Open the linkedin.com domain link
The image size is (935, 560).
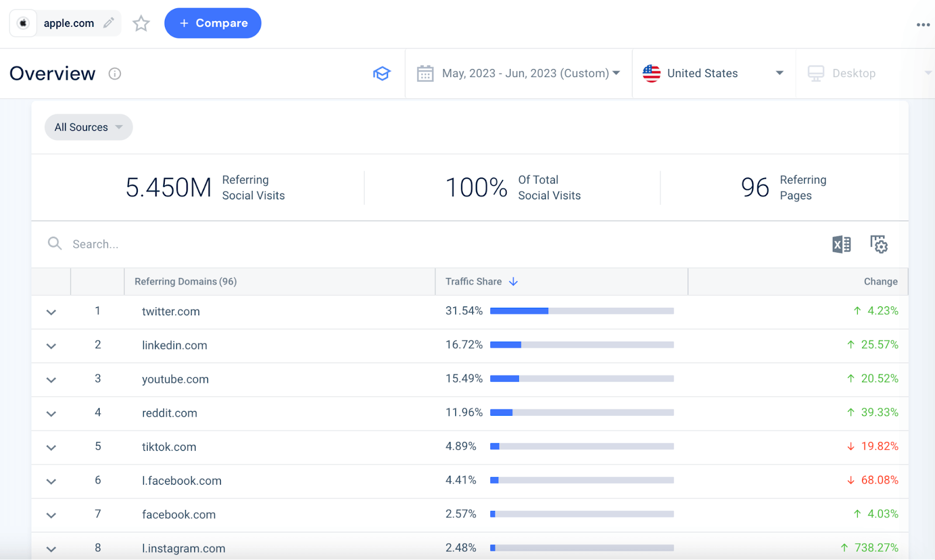click(x=174, y=346)
